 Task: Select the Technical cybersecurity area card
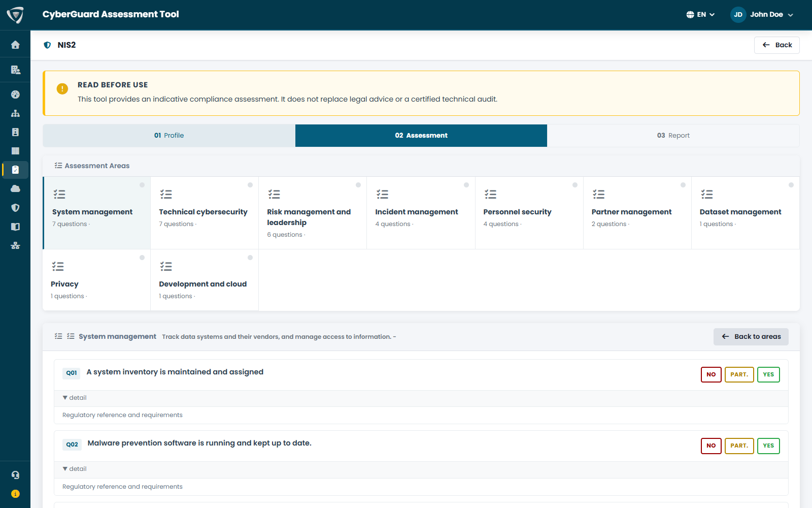pyautogui.click(x=205, y=213)
